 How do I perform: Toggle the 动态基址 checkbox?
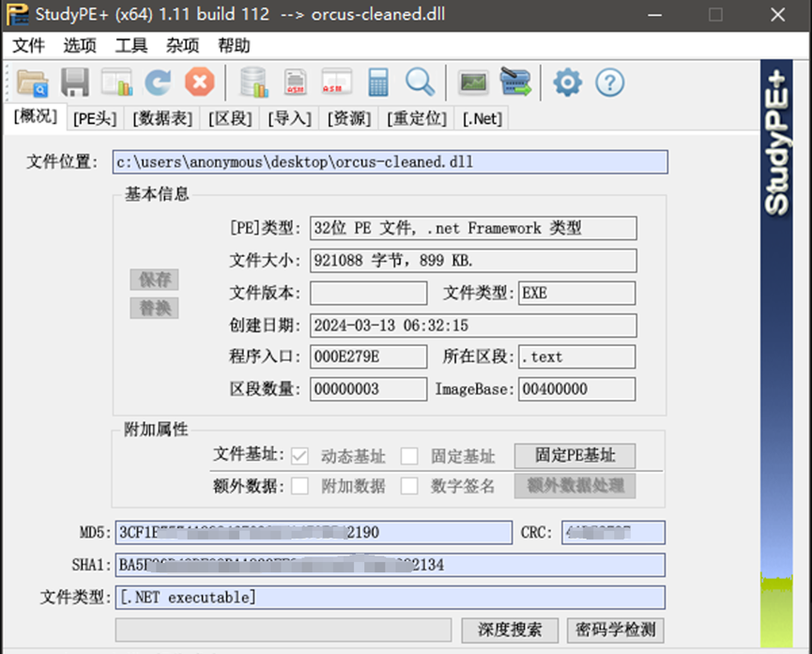tap(299, 456)
